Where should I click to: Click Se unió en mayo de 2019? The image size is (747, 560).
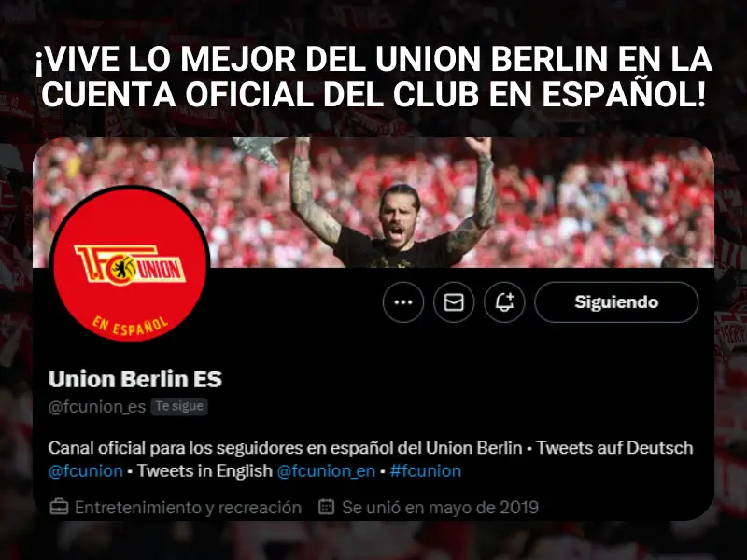[x=440, y=508]
